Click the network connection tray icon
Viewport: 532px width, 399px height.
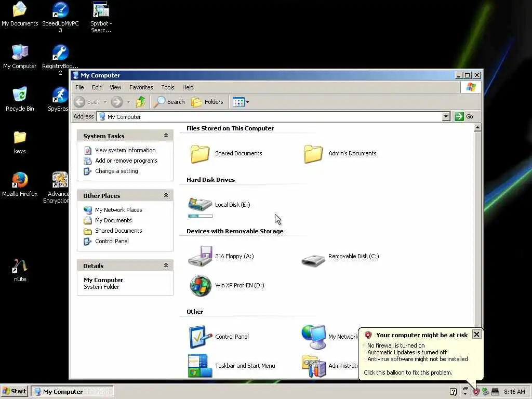pos(486,392)
